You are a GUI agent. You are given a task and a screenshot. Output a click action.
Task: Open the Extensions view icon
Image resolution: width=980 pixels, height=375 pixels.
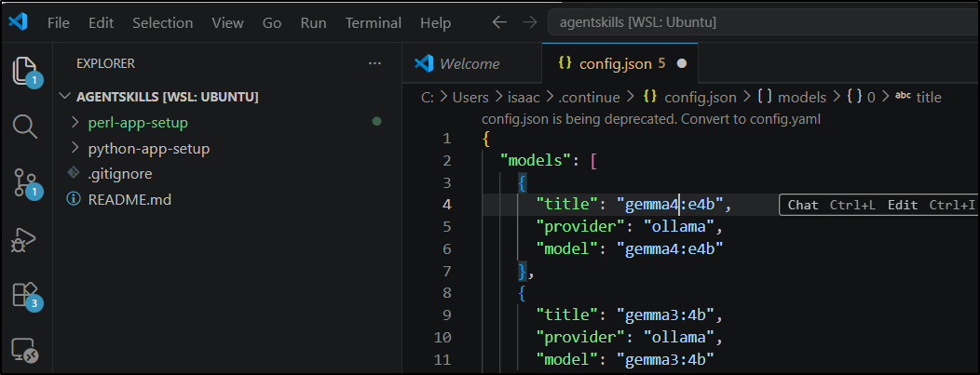coord(25,295)
